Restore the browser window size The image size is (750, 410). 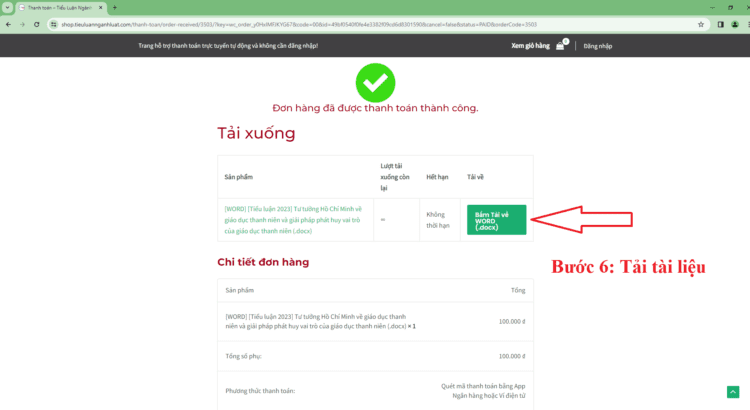click(730, 8)
